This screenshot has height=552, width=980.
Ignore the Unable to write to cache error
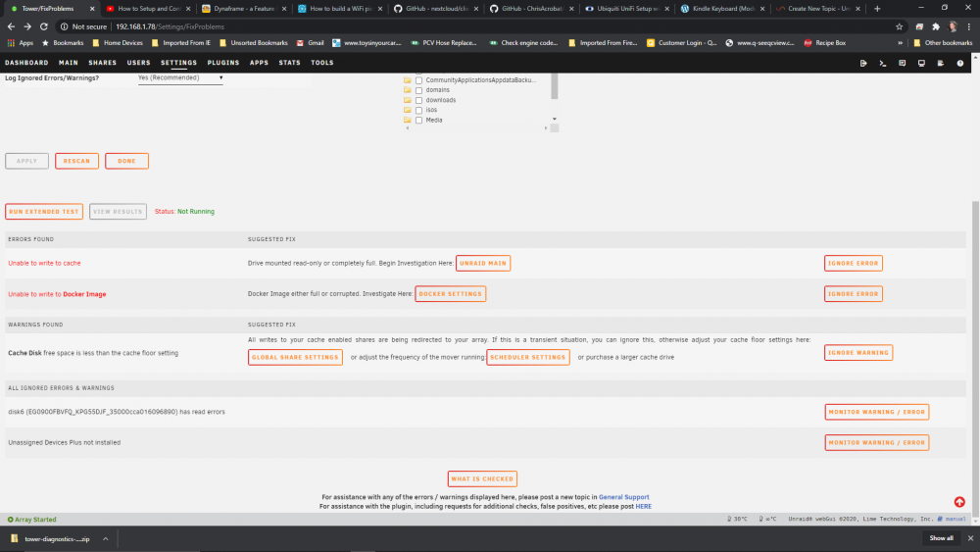pyautogui.click(x=854, y=263)
